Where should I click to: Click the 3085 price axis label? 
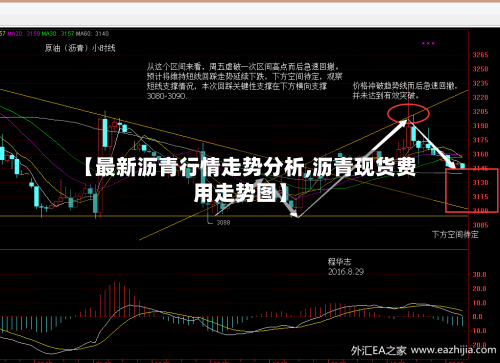480,225
